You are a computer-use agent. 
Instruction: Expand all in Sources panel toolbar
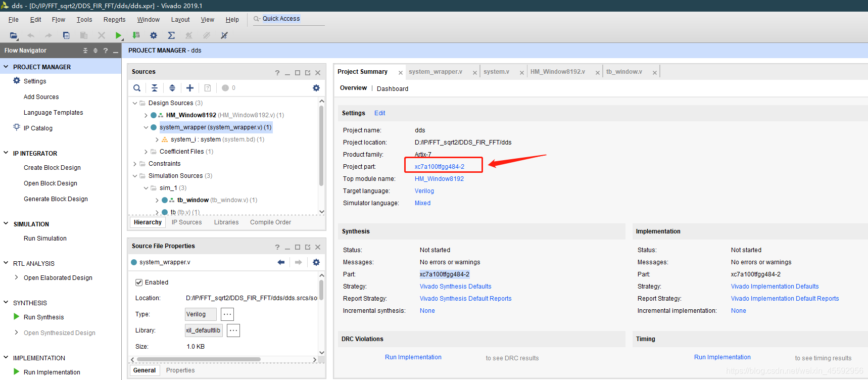[172, 88]
